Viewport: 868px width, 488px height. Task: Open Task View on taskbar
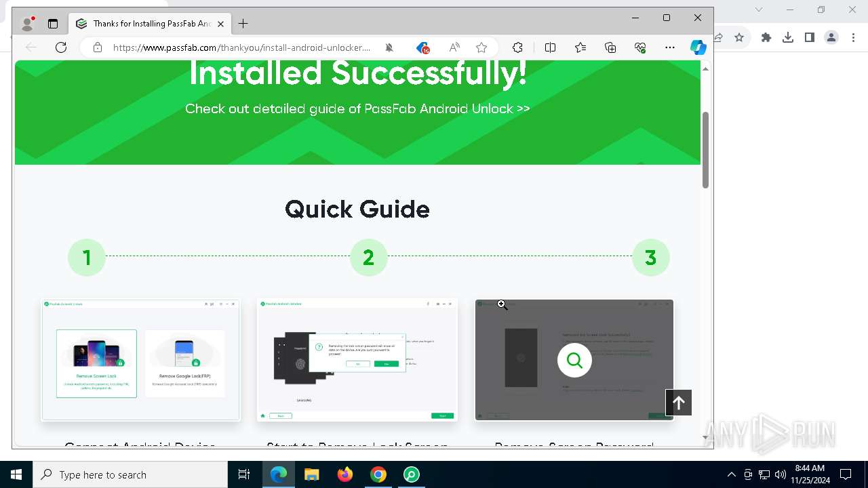tap(244, 474)
